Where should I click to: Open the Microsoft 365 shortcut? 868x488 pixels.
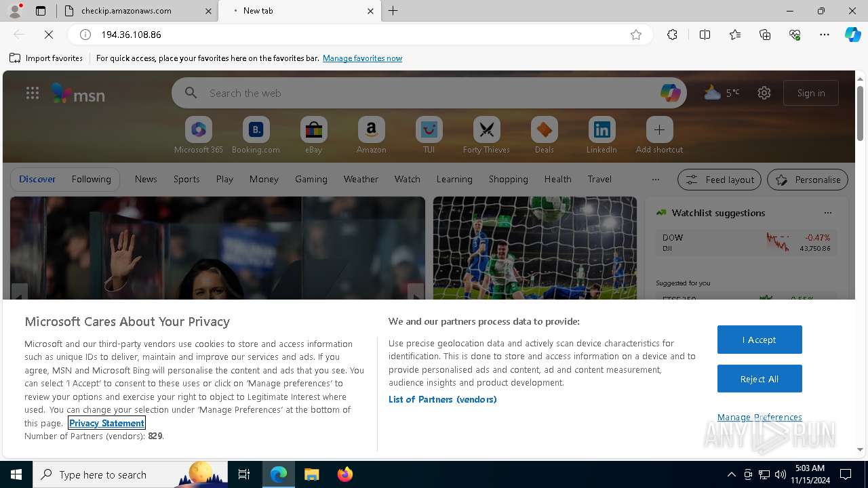pos(199,135)
